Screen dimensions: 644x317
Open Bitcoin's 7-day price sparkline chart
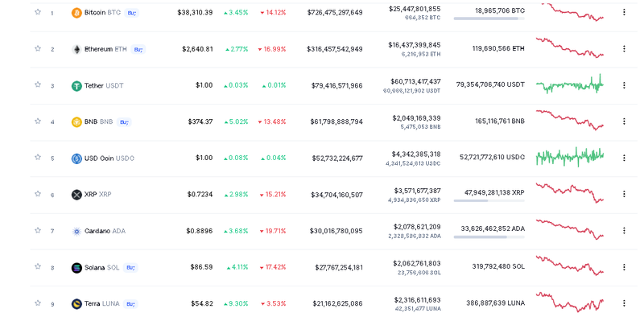[x=570, y=12]
